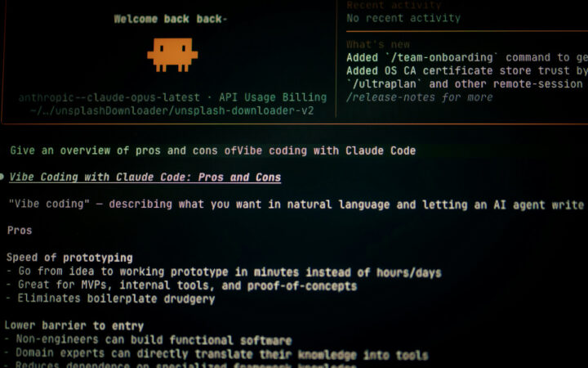Screen dimensions: 588x368
Task: Click the underlined 'Vibe Coding with Claude Code: Pros and Cons' title
Action: [x=145, y=177]
